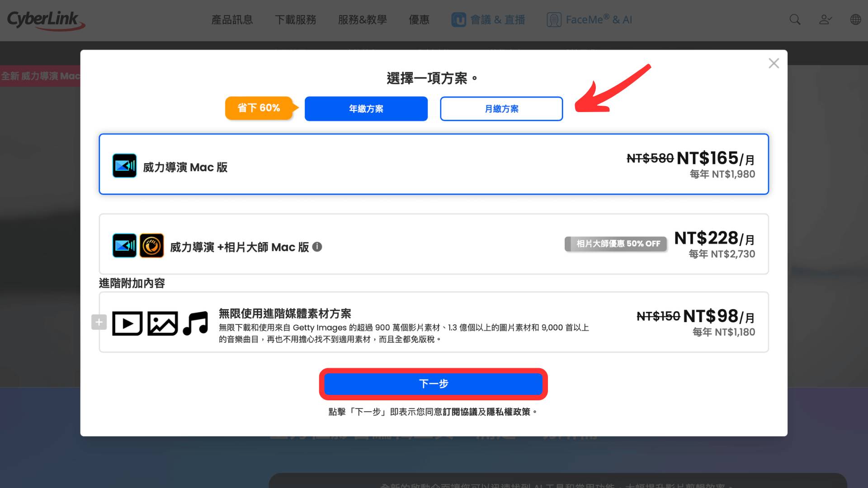Click the video play icon in add-on row
Image resolution: width=868 pixels, height=488 pixels.
(127, 324)
